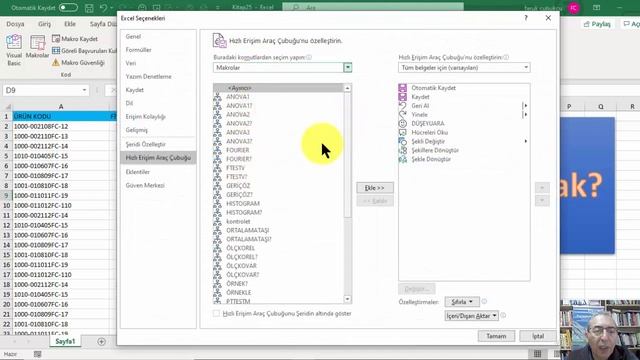Click the ANOVA1 macro icon
The image size is (640, 360).
pyautogui.click(x=218, y=97)
